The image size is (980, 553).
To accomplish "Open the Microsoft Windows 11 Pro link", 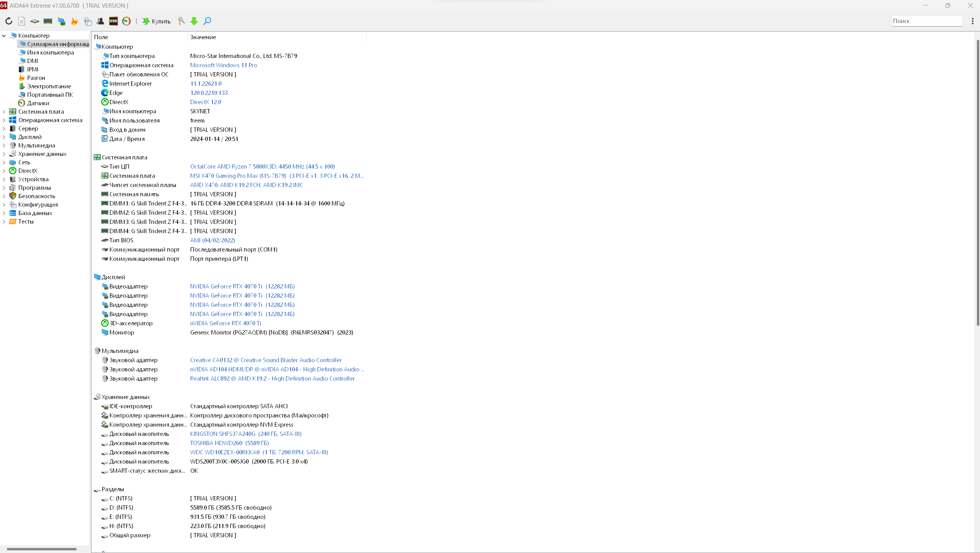I will coord(224,65).
